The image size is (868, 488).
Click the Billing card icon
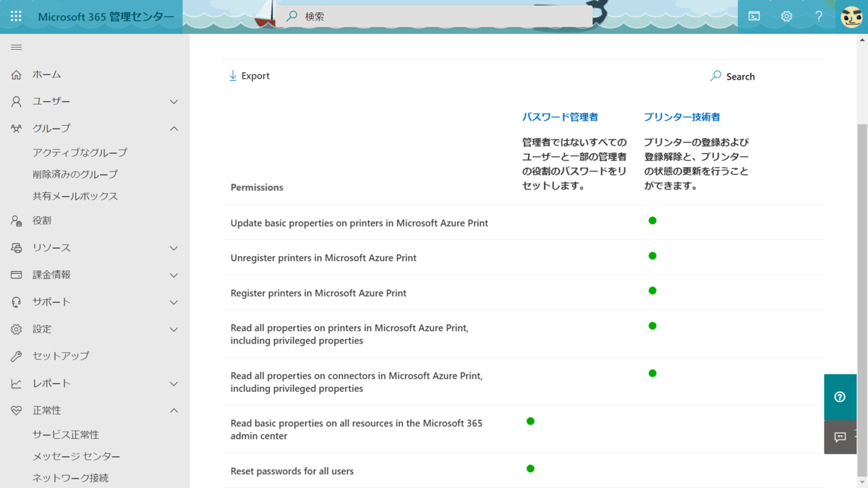(16, 275)
